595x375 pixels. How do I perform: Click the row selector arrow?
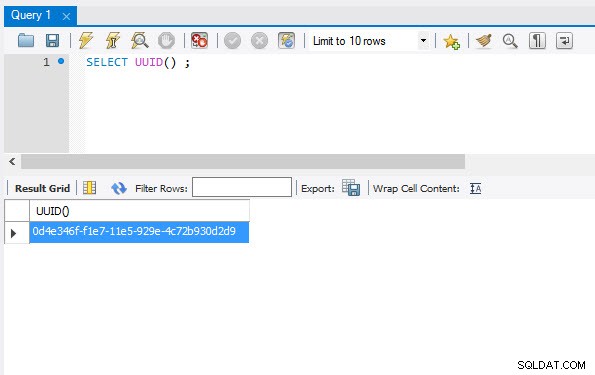[14, 233]
